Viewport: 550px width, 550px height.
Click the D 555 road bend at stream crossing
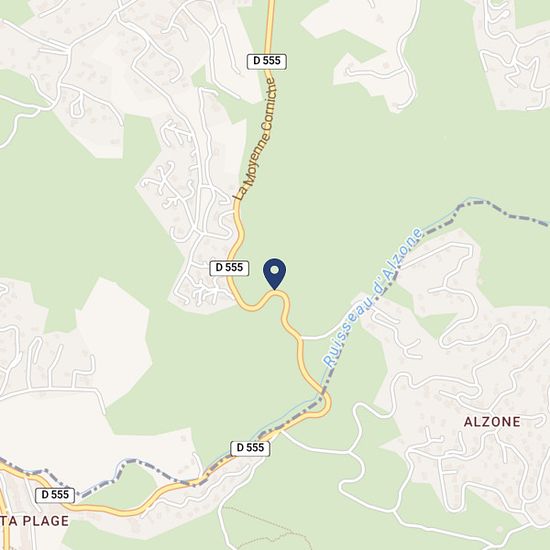[324, 403]
